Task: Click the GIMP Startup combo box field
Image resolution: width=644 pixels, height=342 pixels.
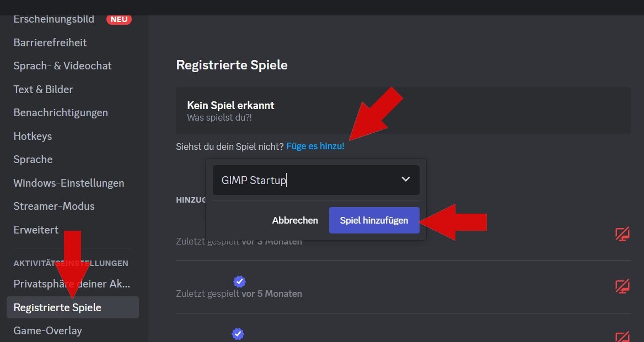Action: (x=316, y=180)
